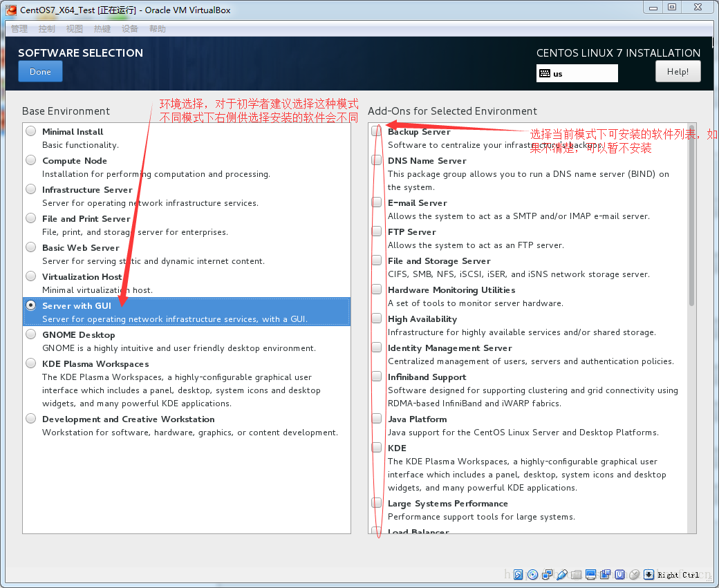Check File and Storage Server add-on
The image size is (719, 588).
[377, 260]
